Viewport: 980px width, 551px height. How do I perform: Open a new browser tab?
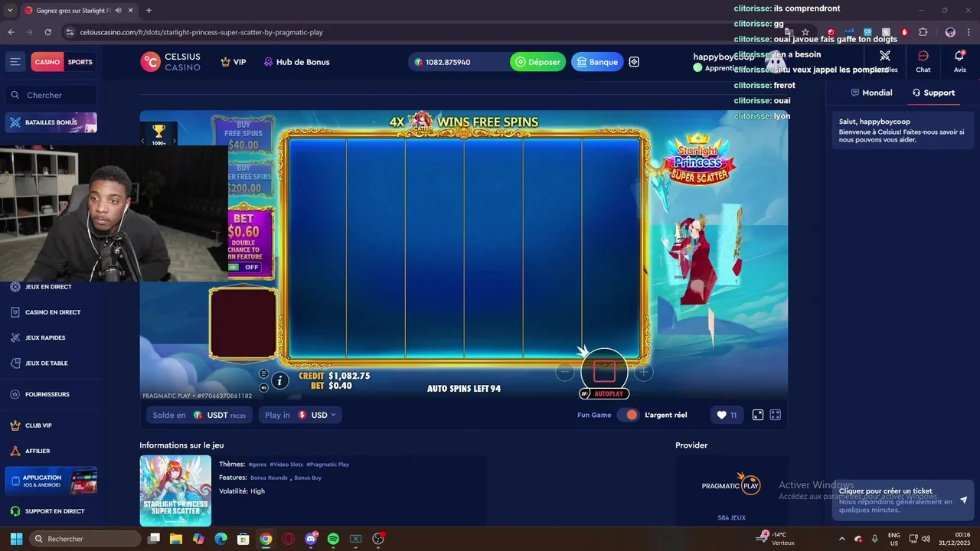point(149,11)
